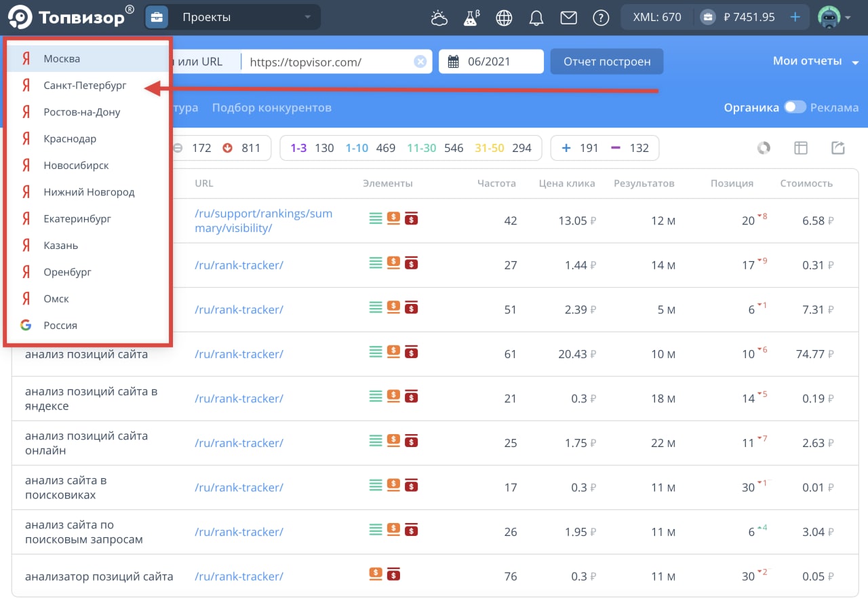This screenshot has width=868, height=599.
Task: Filter by positions 31-50
Action: (x=503, y=148)
